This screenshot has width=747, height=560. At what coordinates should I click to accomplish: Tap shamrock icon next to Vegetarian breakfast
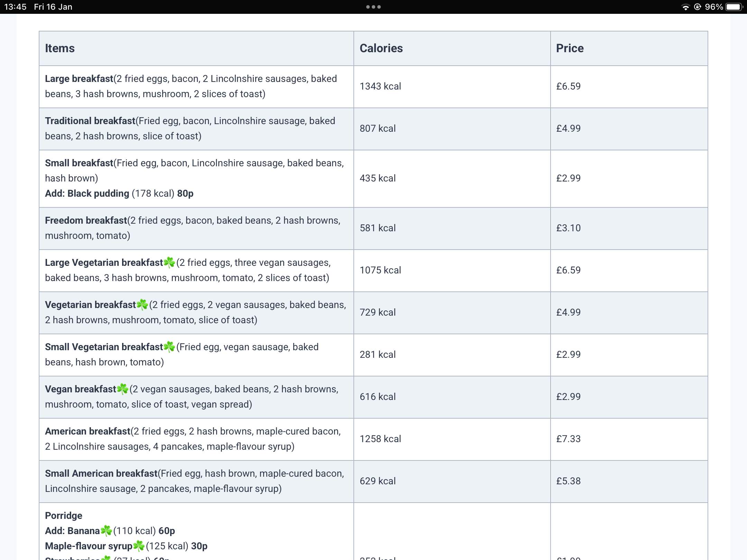(x=142, y=305)
